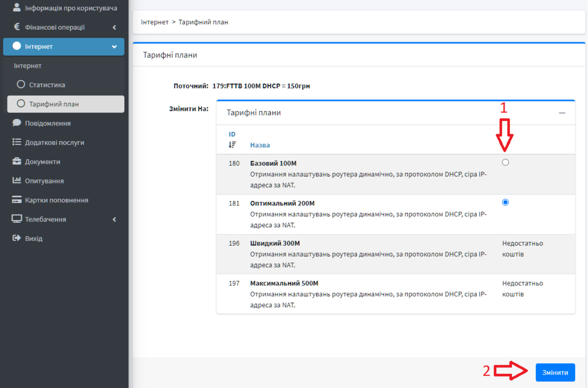Collapse the Інтернет menu chevron

(114, 46)
